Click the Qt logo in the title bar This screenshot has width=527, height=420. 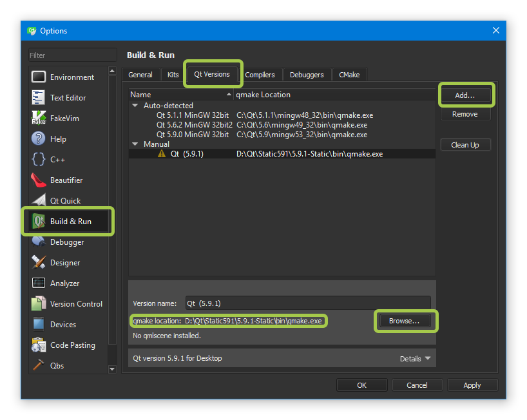click(x=32, y=31)
